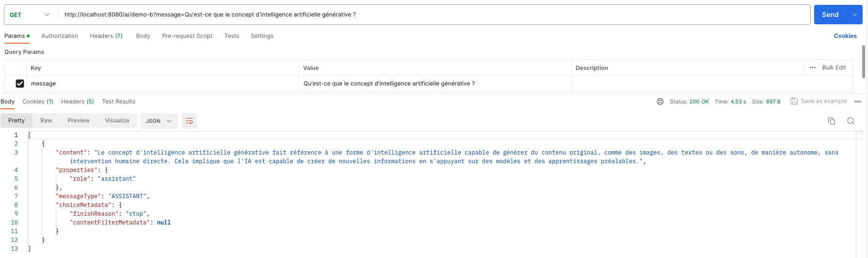Click the Save as example disk icon
Screen dimensions: 868x258
pos(794,101)
